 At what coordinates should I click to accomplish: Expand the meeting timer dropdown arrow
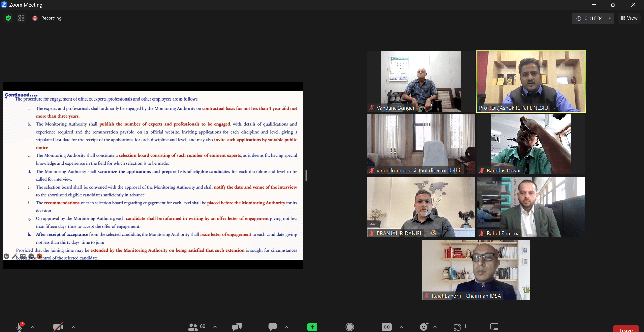pyautogui.click(x=610, y=18)
